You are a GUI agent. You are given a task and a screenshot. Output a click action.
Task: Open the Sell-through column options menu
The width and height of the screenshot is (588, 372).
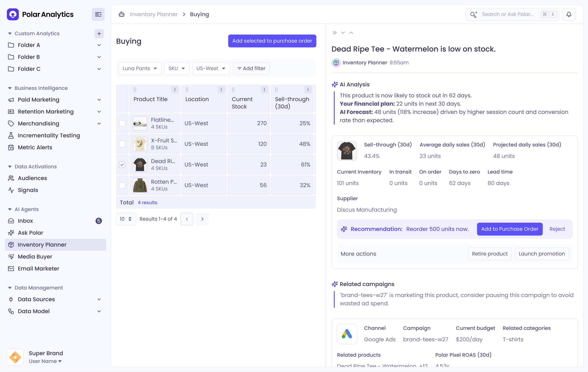coord(308,90)
